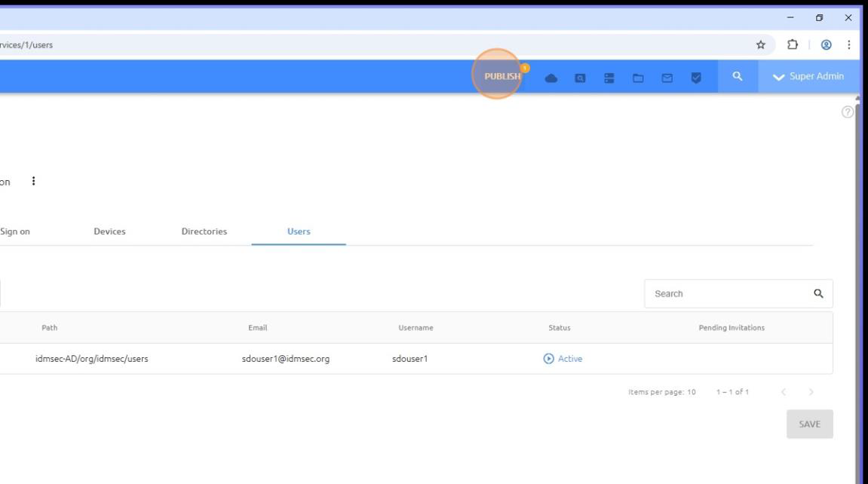This screenshot has width=868, height=484.
Task: Switch to the Devices tab
Action: [109, 231]
